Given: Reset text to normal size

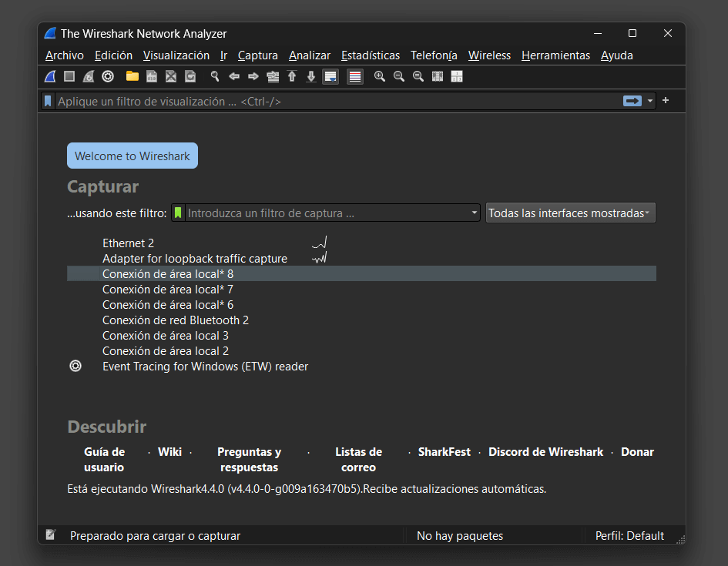Looking at the screenshot, I should click(418, 76).
